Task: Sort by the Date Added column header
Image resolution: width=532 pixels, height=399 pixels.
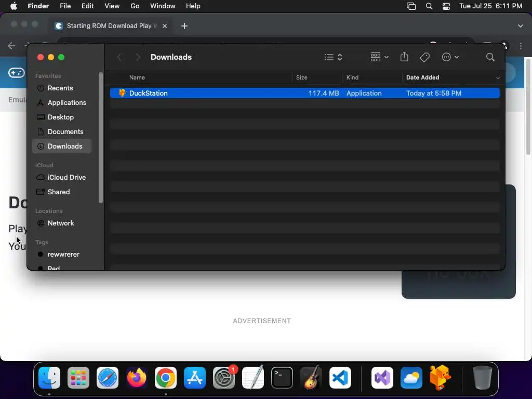Action: 423,78
